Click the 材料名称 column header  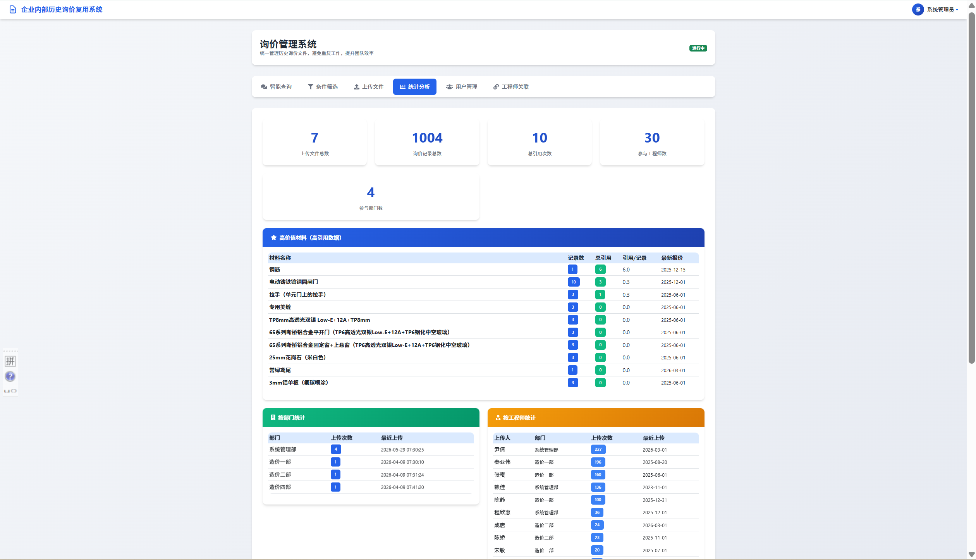(x=280, y=258)
